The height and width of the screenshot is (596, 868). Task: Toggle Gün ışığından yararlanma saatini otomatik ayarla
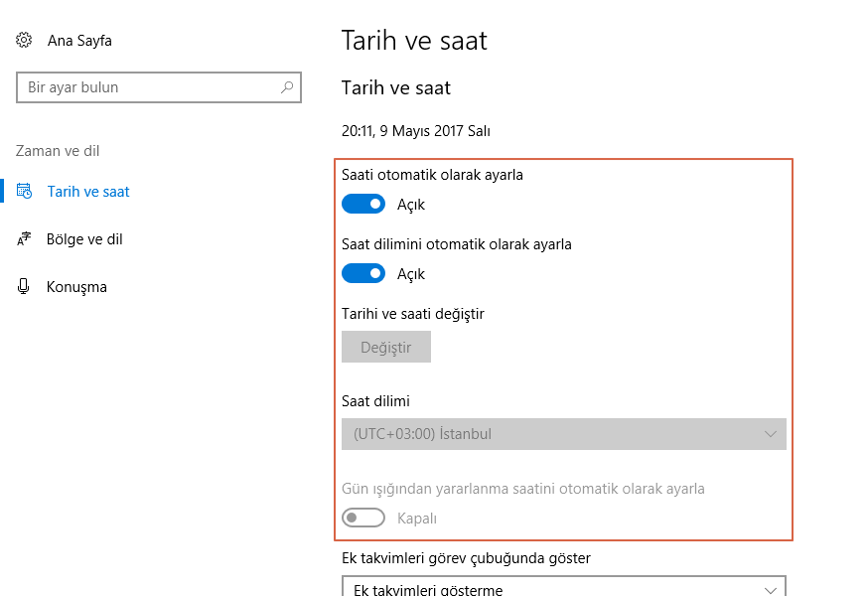pos(363,517)
